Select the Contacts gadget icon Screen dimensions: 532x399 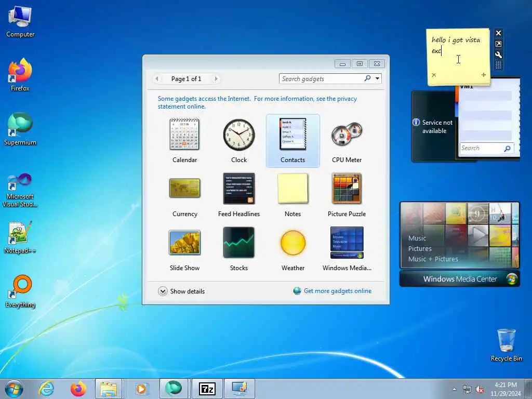[x=293, y=134]
